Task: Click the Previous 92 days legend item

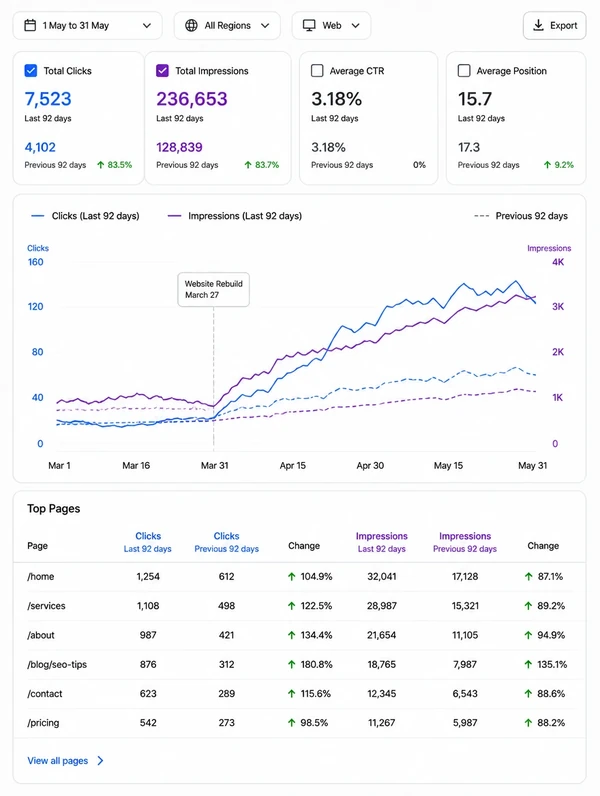Action: point(521,216)
